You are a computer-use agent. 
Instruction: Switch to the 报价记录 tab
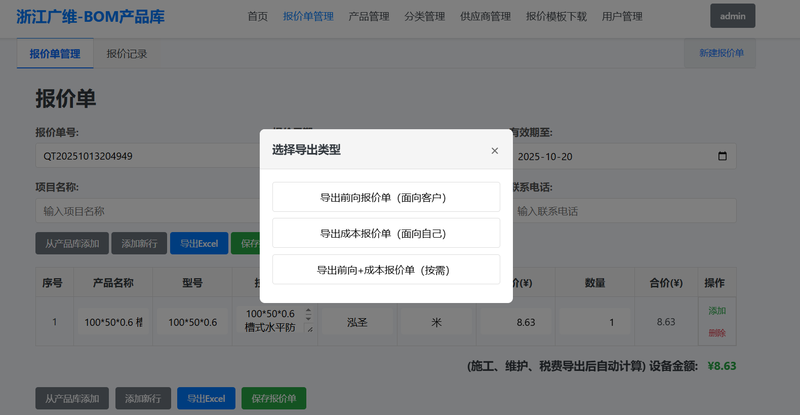[x=127, y=54]
